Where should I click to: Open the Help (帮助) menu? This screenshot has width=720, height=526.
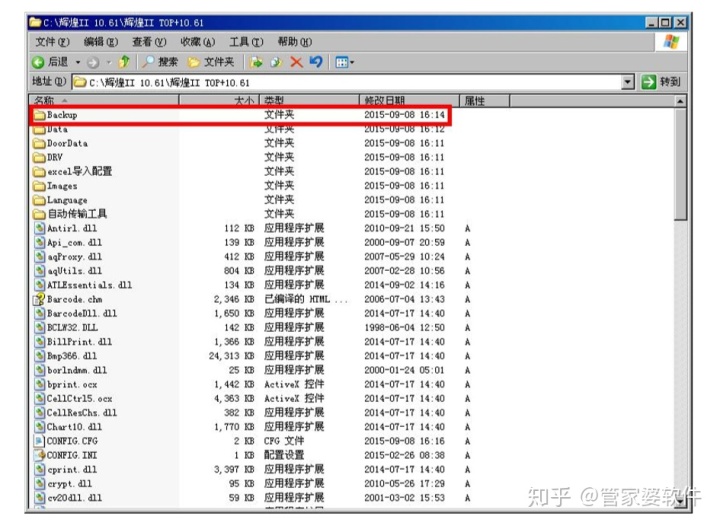click(294, 42)
